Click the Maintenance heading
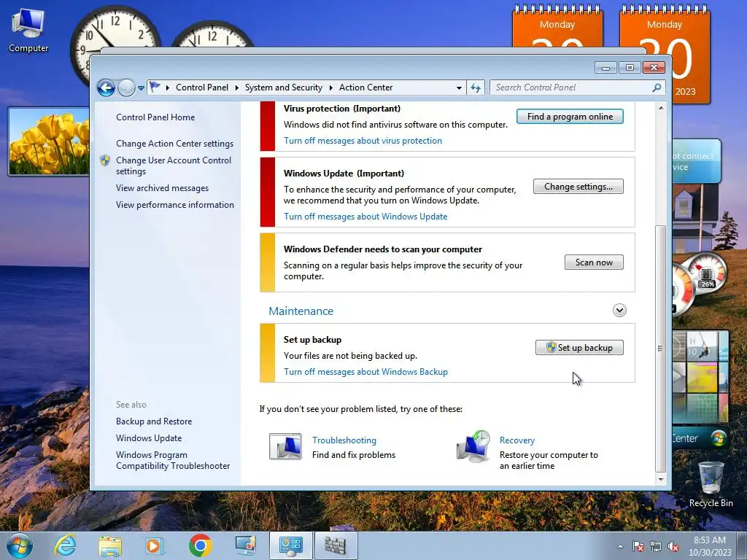Viewport: 747px width, 560px height. pyautogui.click(x=301, y=311)
